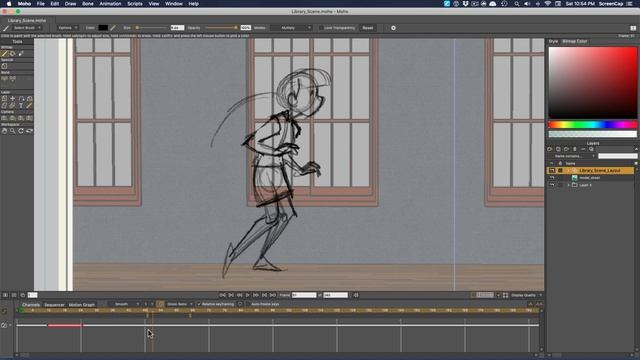Viewport: 640px width, 360px height.
Task: Toggle Lock Transparency checkbox
Action: click(321, 28)
